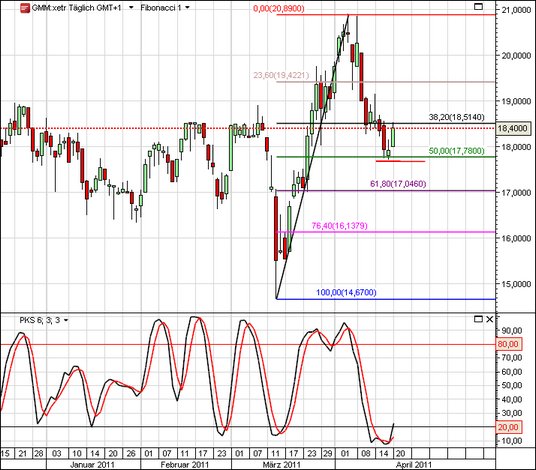
Task: Click the 17,0000 price axis label
Action: 516,192
